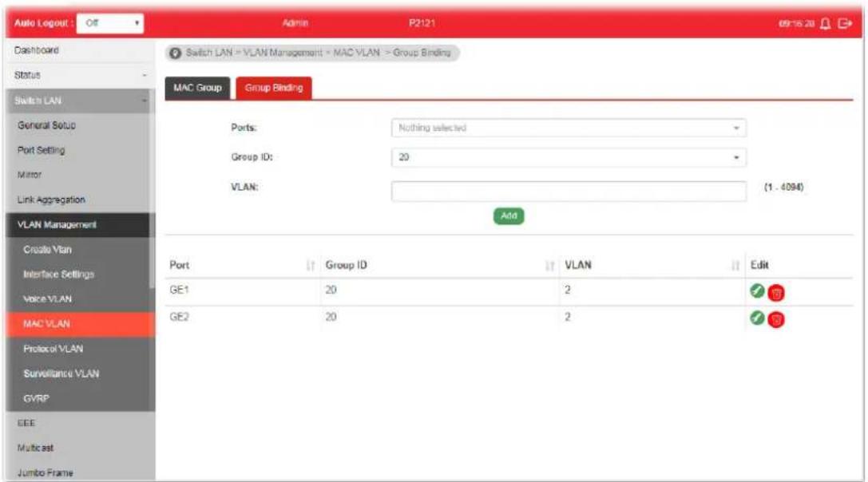The image size is (868, 482).
Task: Sort the table by Group ID column
Action: pyautogui.click(x=549, y=266)
